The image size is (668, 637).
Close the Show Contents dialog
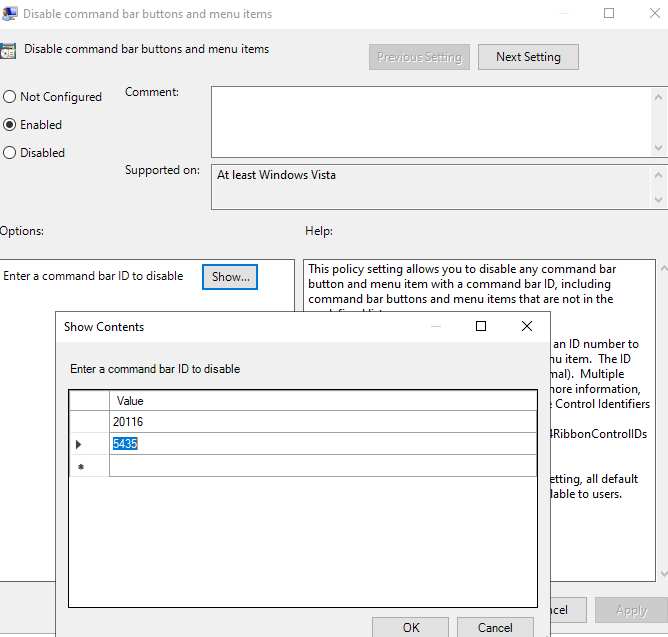(x=527, y=326)
